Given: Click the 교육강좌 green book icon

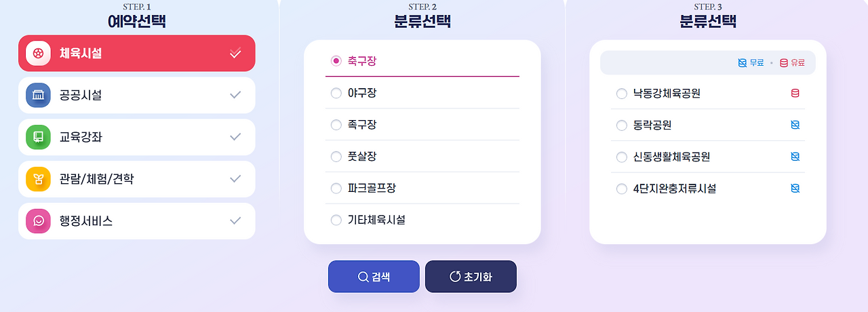Looking at the screenshot, I should (x=38, y=137).
